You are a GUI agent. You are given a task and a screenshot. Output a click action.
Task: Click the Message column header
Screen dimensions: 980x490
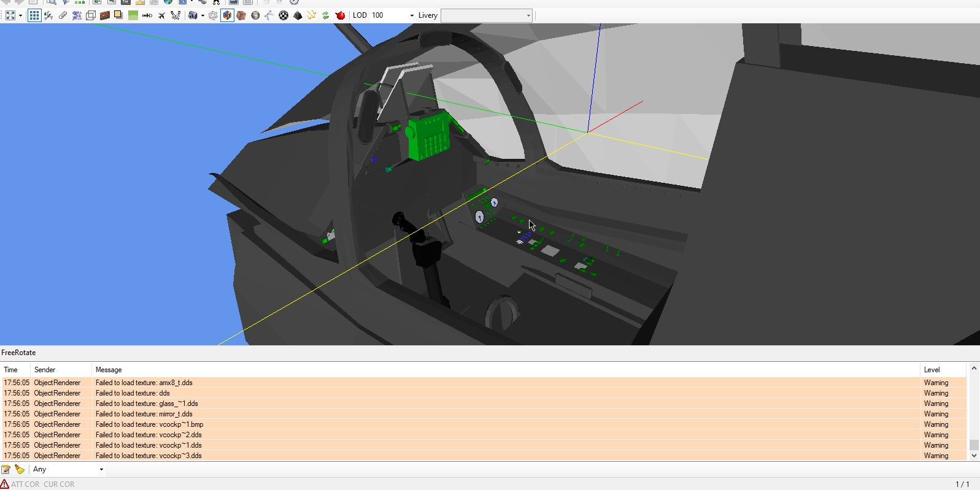click(x=109, y=370)
